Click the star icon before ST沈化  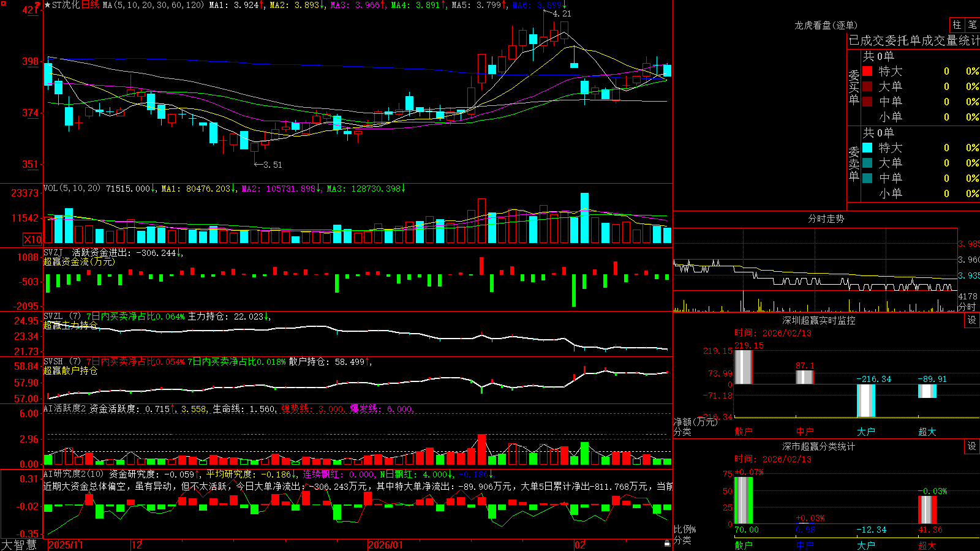tap(48, 5)
